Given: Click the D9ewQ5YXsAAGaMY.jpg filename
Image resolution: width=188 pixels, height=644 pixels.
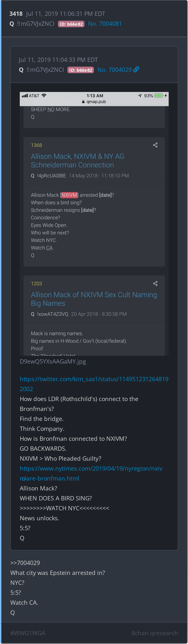Looking at the screenshot, I should click(53, 362).
